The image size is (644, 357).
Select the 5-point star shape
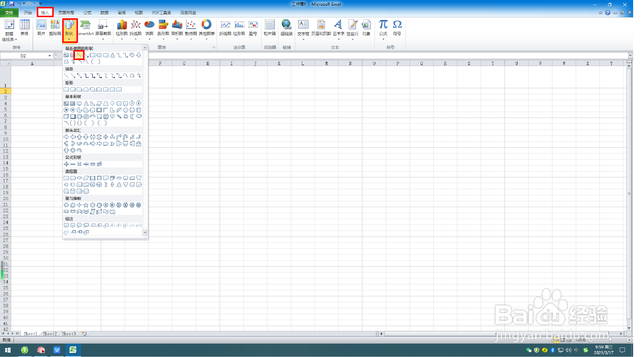[86, 205]
